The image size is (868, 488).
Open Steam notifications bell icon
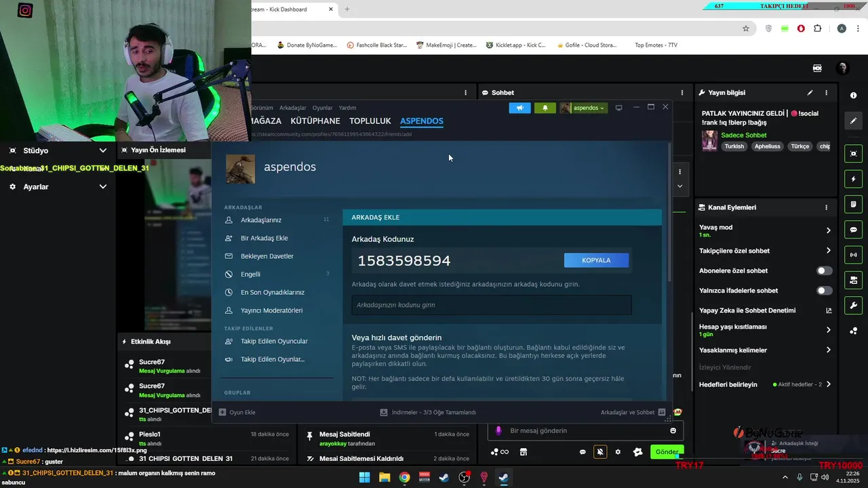click(545, 108)
